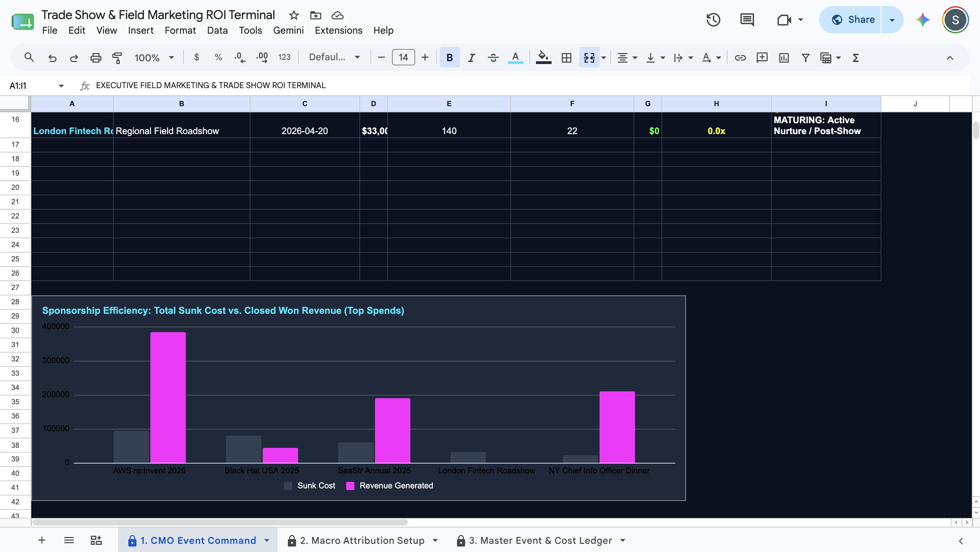Toggle merge cells
This screenshot has width=980, height=552.
(589, 58)
